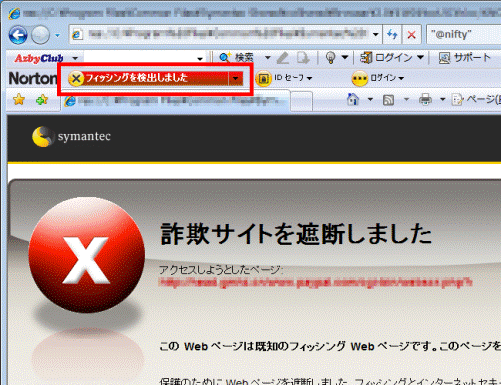
Task: Open the Print dropdown arrow
Action: 442,99
